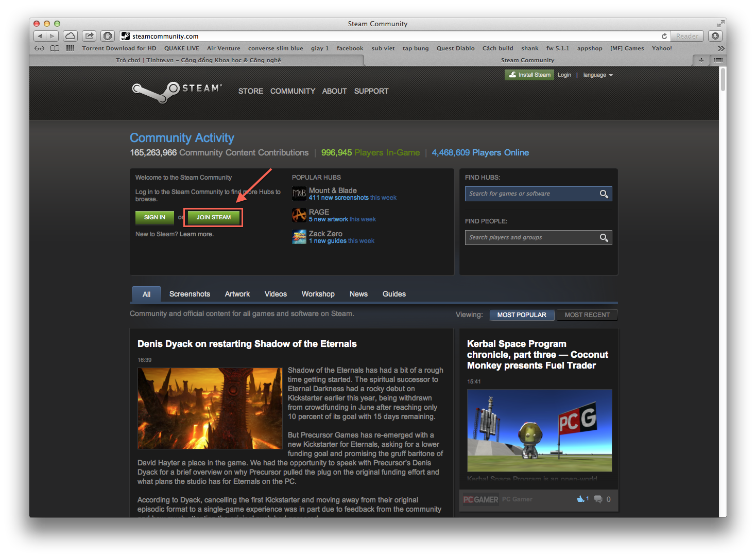Go back with Safari's back arrow
Screen dimensions: 756x558
pos(40,36)
